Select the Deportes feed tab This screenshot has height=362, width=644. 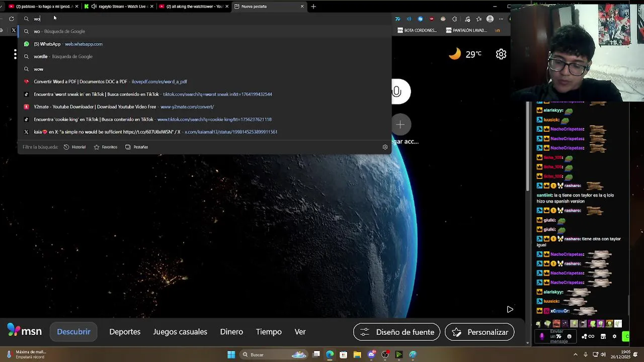tap(125, 332)
